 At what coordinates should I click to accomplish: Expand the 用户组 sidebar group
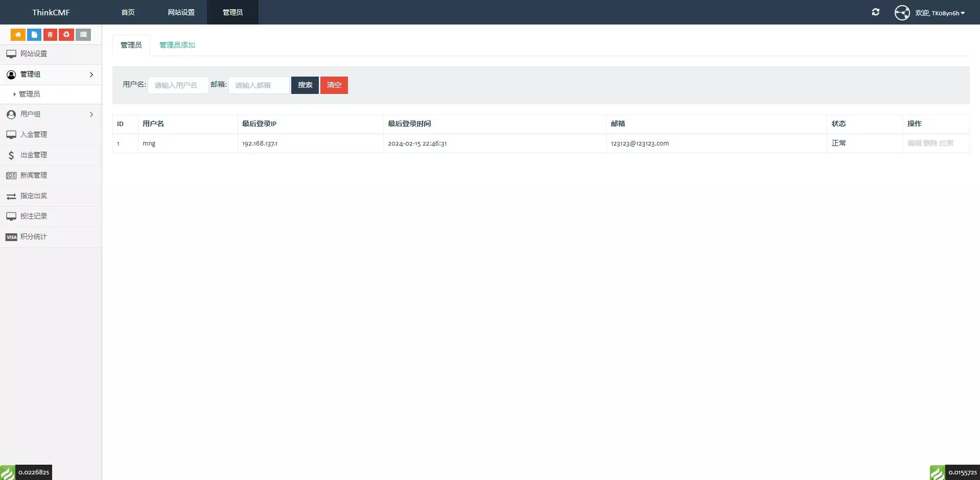pos(51,114)
